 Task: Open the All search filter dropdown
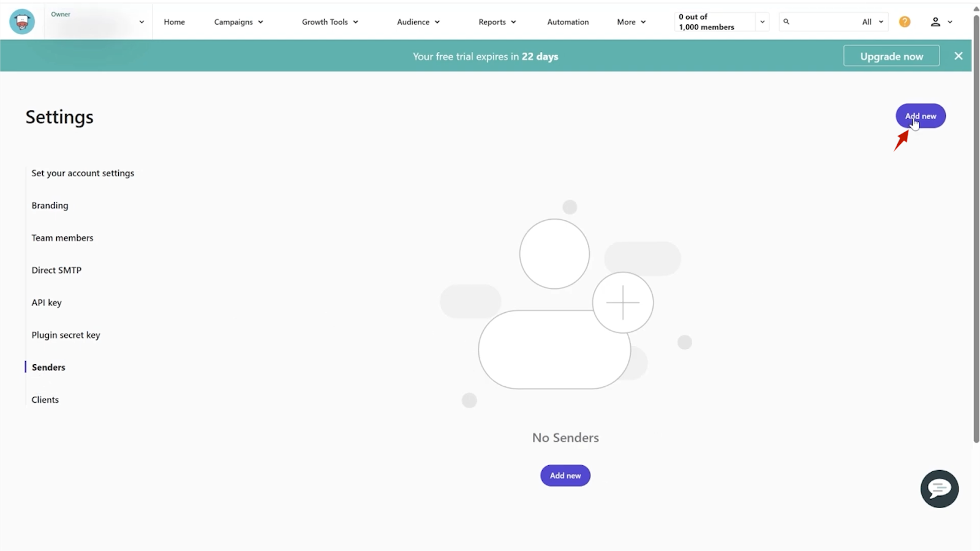[872, 22]
